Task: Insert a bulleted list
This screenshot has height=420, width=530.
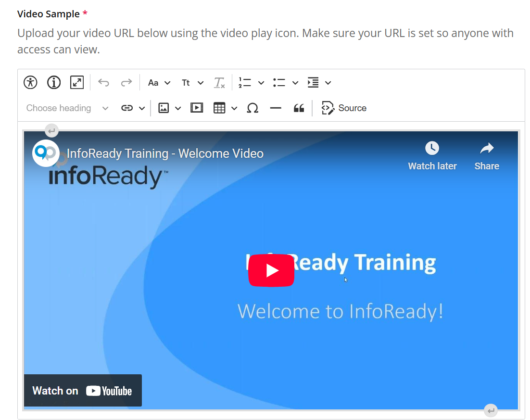Action: 279,83
